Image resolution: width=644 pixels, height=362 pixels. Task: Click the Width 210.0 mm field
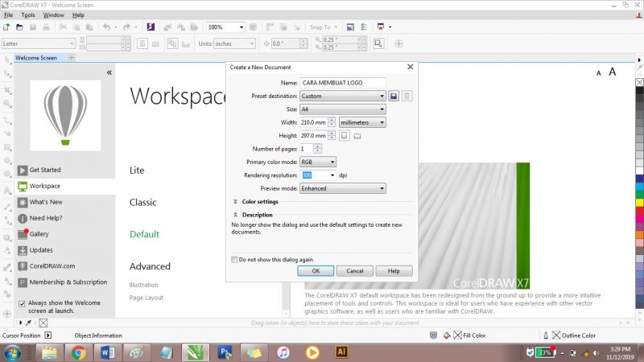point(314,122)
